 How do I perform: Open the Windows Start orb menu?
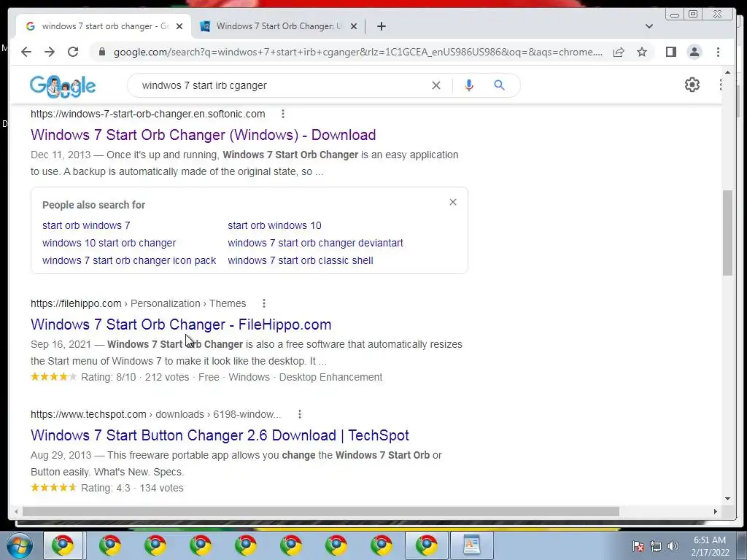pos(20,545)
